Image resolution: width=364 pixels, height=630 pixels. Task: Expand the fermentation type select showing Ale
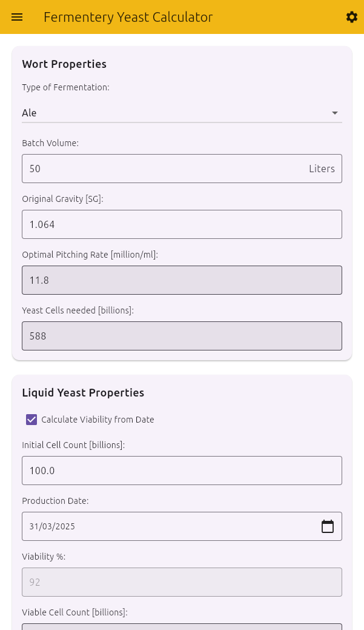tap(182, 113)
